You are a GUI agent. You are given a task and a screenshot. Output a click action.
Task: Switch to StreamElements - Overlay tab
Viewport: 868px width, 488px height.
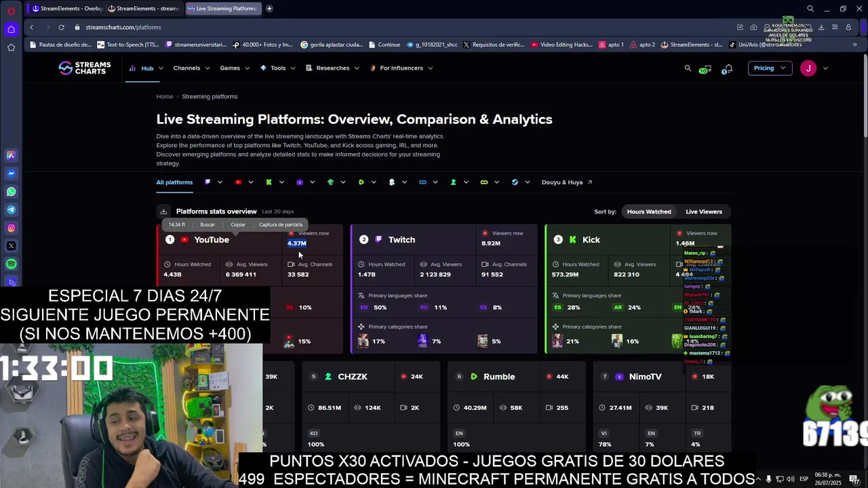[x=66, y=9]
